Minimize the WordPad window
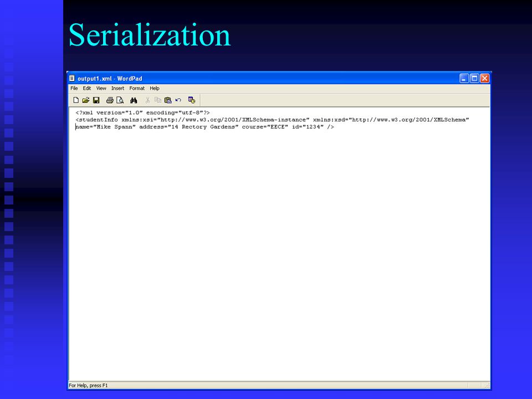The image size is (532, 399). click(x=464, y=78)
